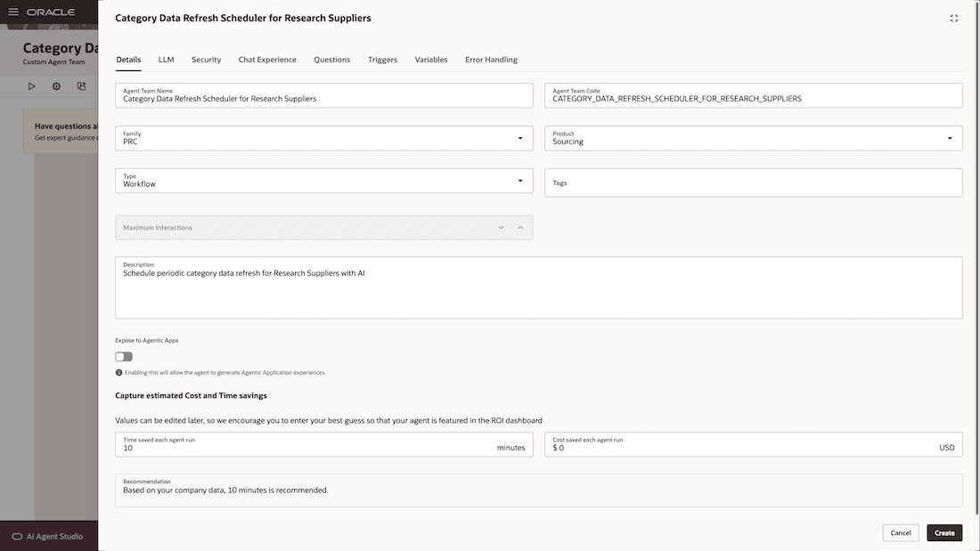Open the hamburger navigation menu
The height and width of the screenshot is (551, 980).
click(12, 12)
